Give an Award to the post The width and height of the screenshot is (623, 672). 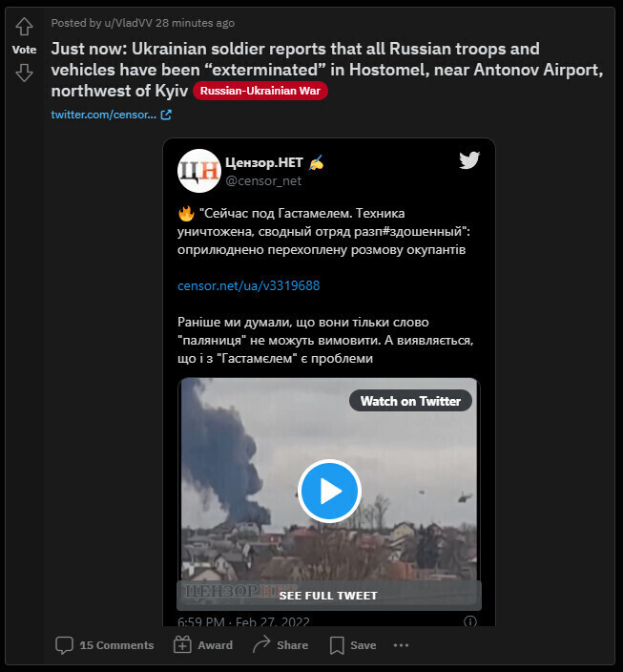203,645
